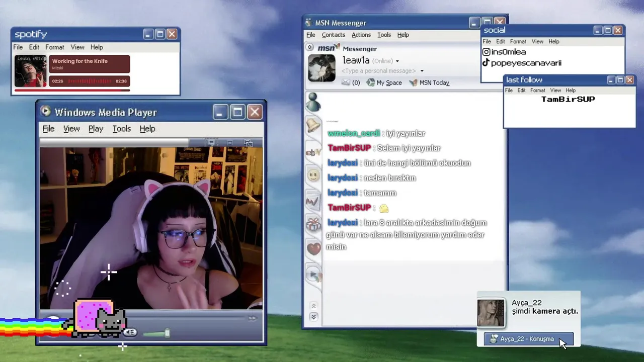Click the tab list down chevron in Messenger

point(313,317)
